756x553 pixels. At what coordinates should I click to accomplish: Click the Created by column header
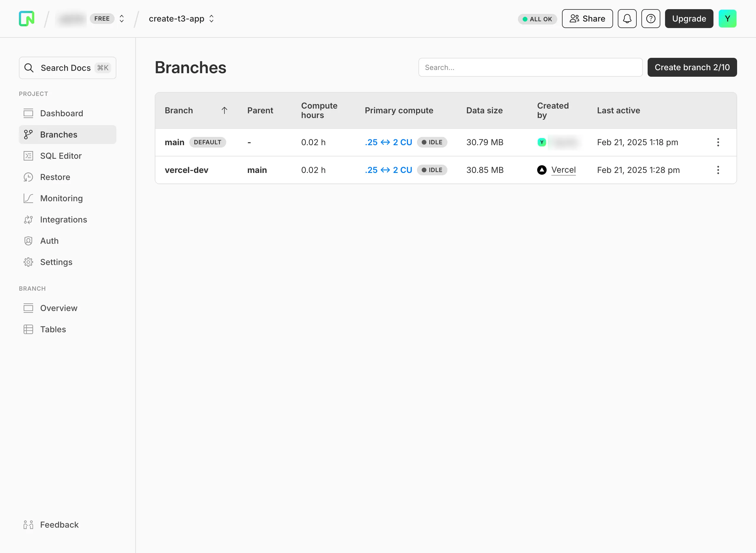553,110
